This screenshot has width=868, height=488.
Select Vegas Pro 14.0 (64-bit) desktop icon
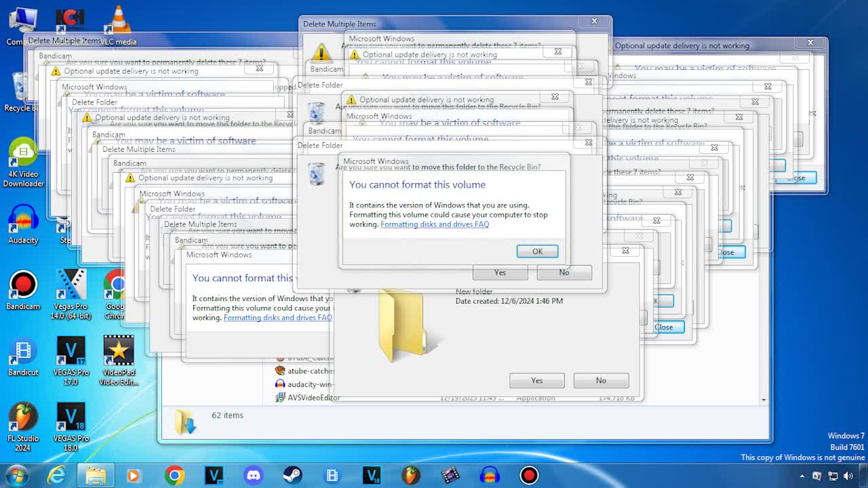coord(71,294)
